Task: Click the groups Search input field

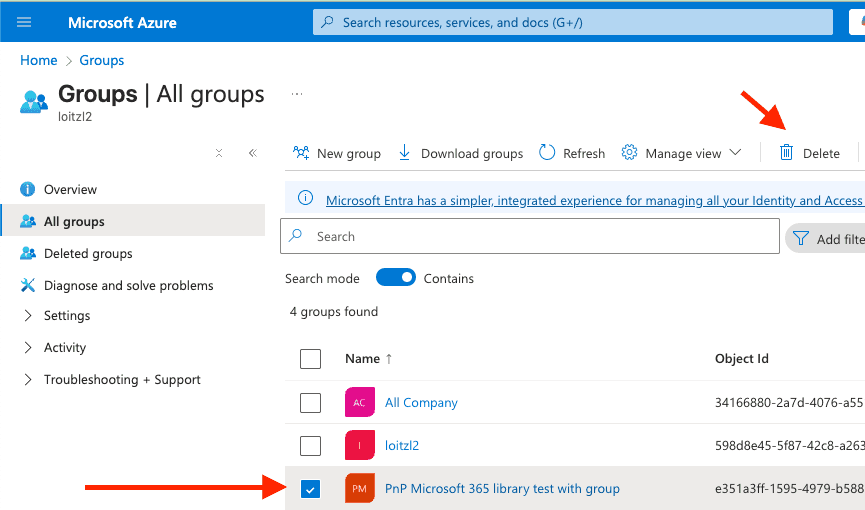Action: 540,237
